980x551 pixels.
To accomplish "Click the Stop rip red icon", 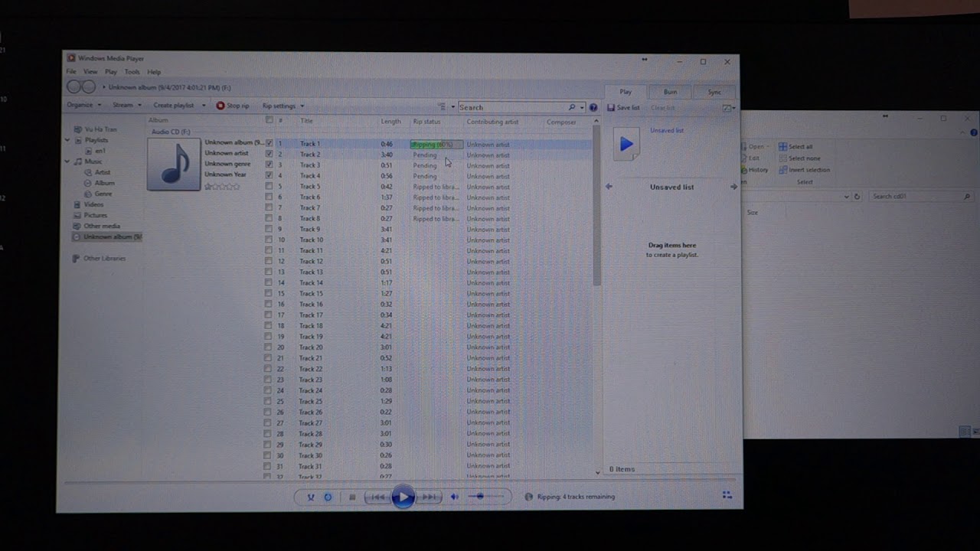I will (220, 106).
